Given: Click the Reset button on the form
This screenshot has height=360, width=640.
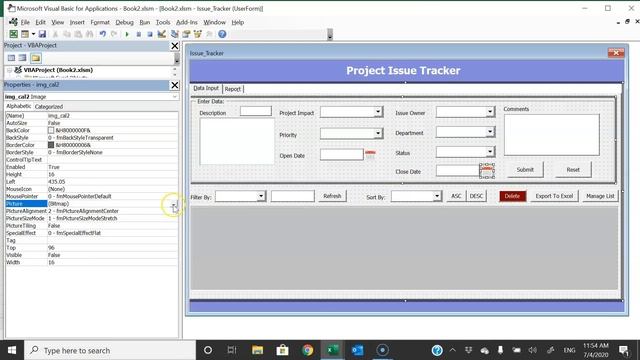Looking at the screenshot, I should 573,169.
